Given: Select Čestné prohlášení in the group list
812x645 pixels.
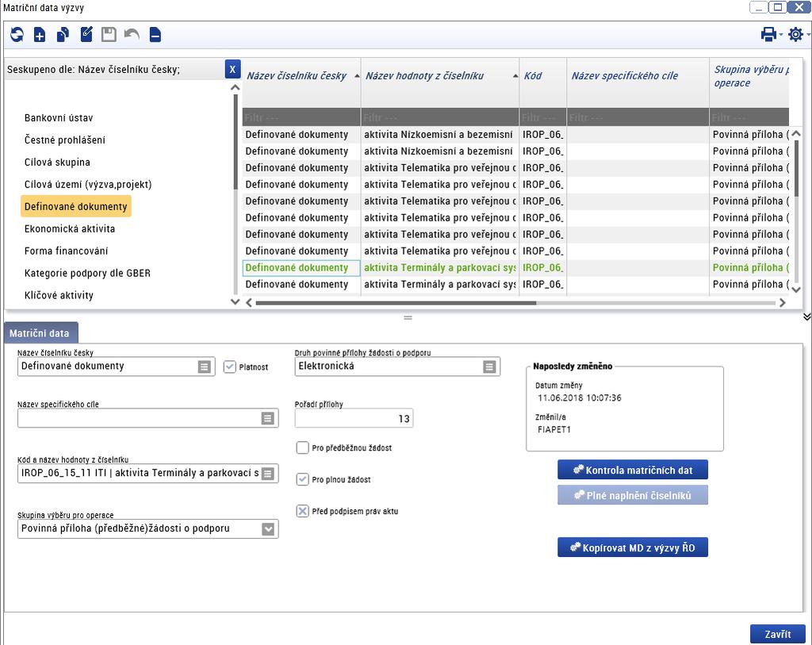Looking at the screenshot, I should 65,140.
